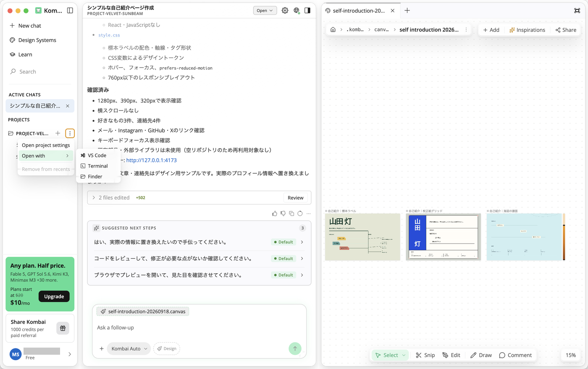
Task: Toggle the sidebar panel icon
Action: (70, 10)
